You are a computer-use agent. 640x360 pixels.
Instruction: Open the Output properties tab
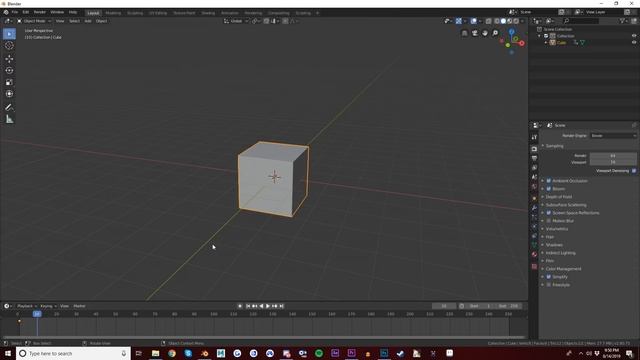(534, 158)
